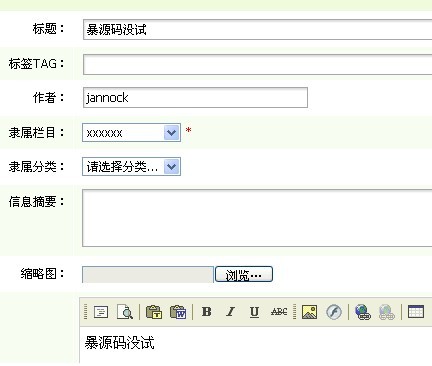
Task: Click the 缩略图 file path field
Action: tap(148, 275)
